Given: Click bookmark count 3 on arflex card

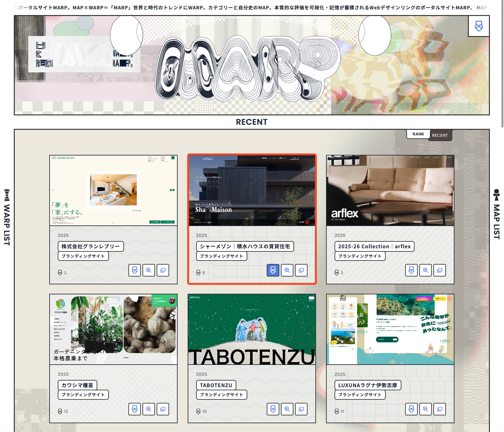Looking at the screenshot, I should click(x=339, y=273).
